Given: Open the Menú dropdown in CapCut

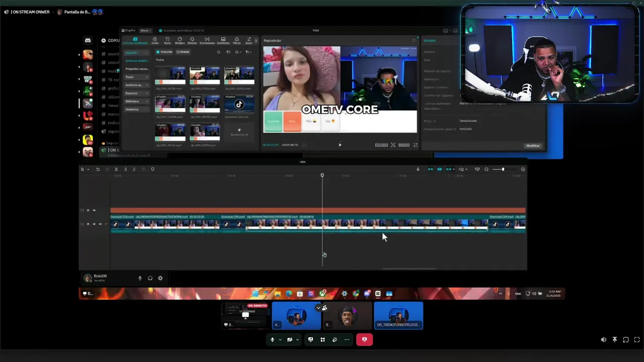Looking at the screenshot, I should 145,31.
